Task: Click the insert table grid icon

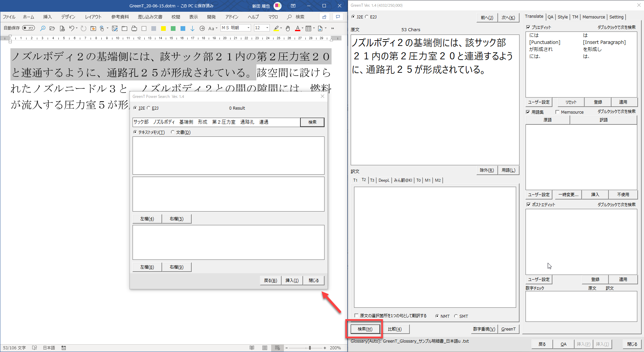Action: tap(308, 28)
